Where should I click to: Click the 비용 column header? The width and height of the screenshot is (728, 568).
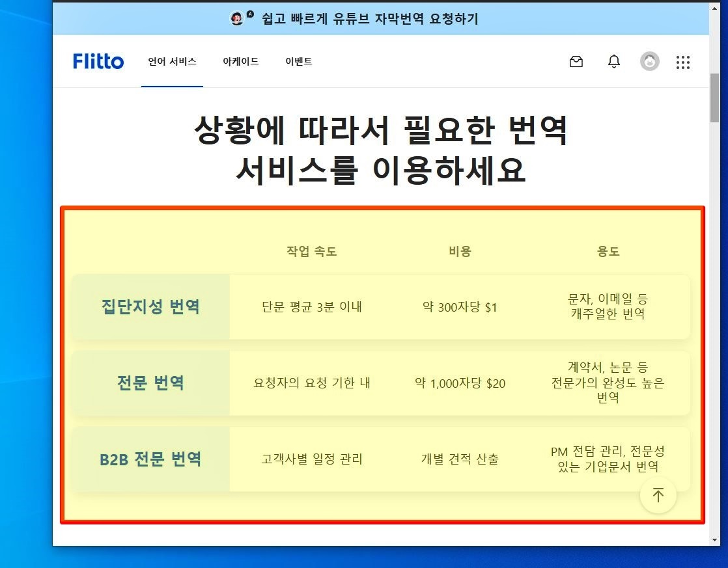460,252
